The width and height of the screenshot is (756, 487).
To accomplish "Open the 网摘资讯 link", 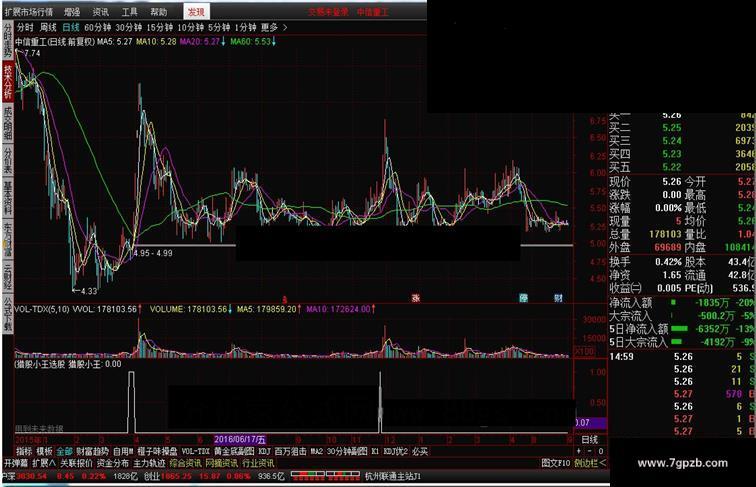I will click(x=222, y=463).
